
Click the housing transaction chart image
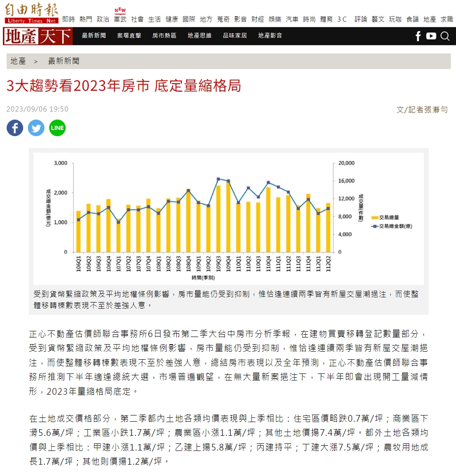click(x=228, y=218)
